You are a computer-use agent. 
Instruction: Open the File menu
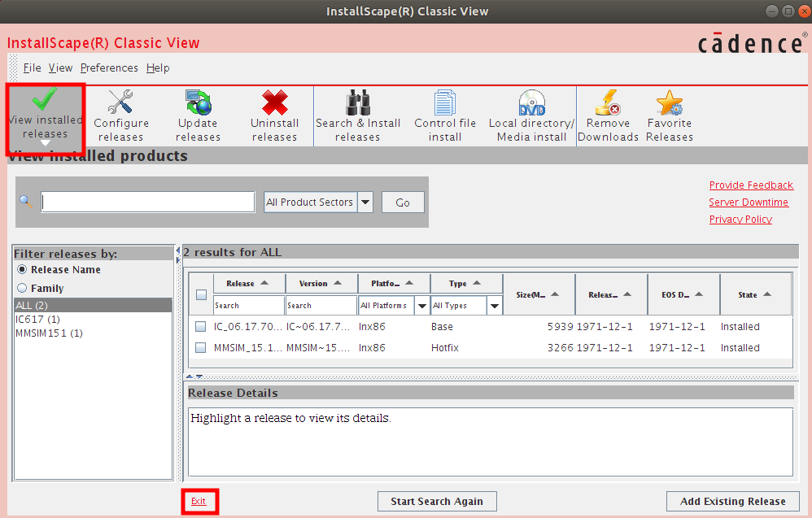pos(32,67)
